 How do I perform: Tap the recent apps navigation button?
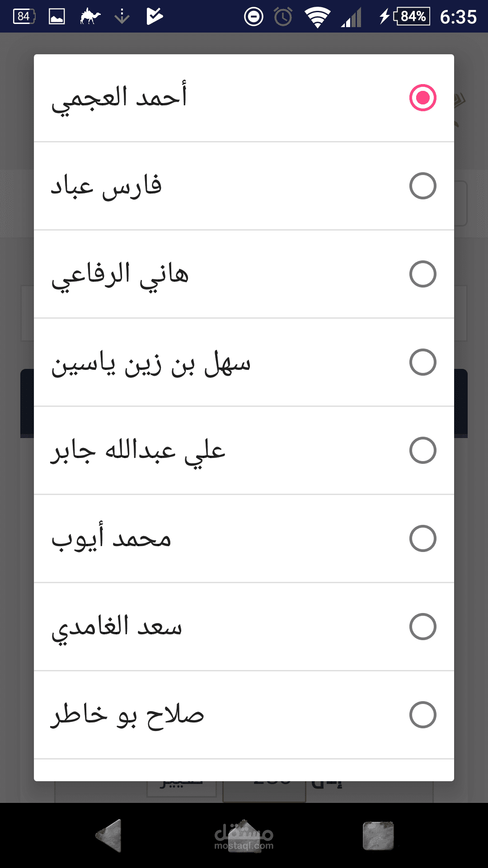point(378,835)
